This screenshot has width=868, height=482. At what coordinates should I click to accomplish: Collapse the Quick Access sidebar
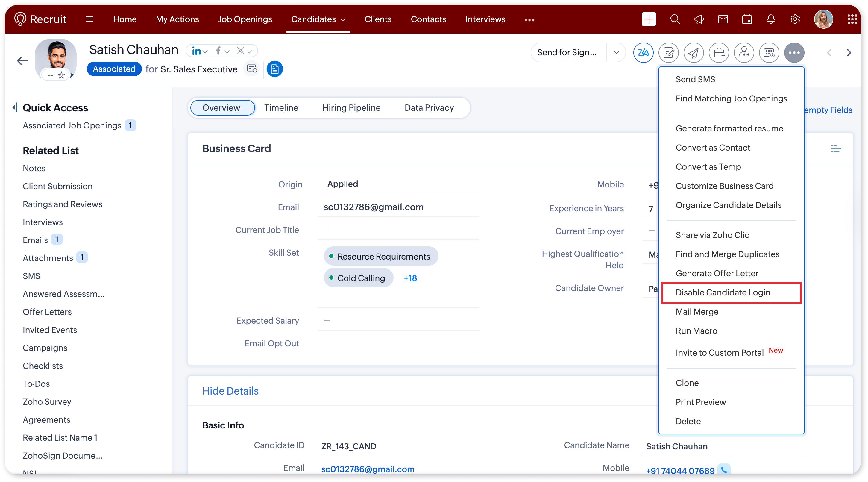pyautogui.click(x=14, y=107)
